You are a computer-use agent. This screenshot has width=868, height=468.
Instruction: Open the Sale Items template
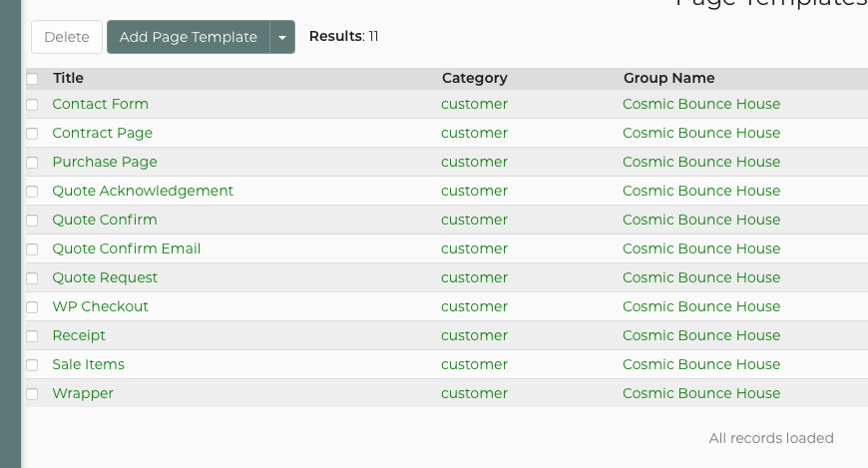88,364
